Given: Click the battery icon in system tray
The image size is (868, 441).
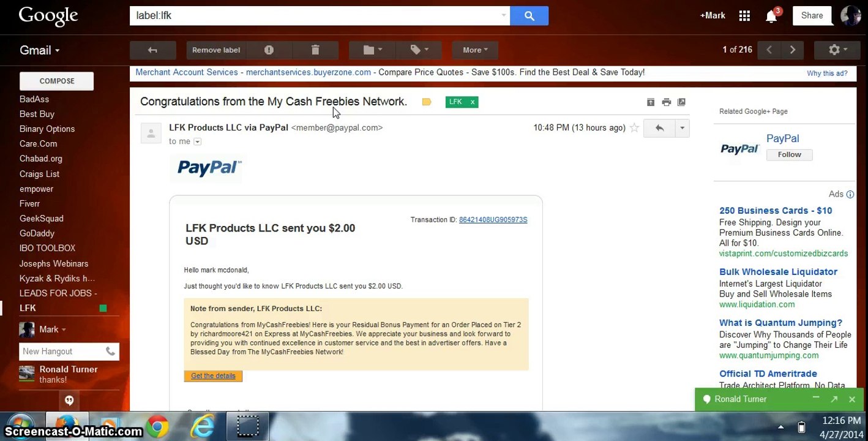Looking at the screenshot, I should (801, 427).
